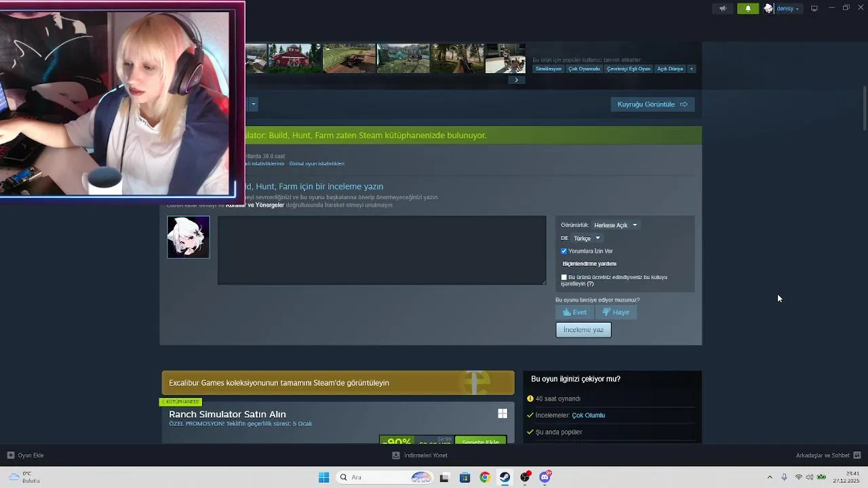Screen dimensions: 868x488
Task: Open the forest hunting rifle screenshot thumbnail
Action: pyautogui.click(x=458, y=58)
